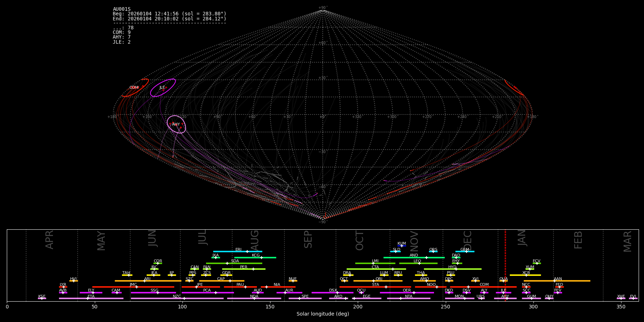644x322 pixels.
Task: Select the pink ETA shower bar
Action: (91, 298)
